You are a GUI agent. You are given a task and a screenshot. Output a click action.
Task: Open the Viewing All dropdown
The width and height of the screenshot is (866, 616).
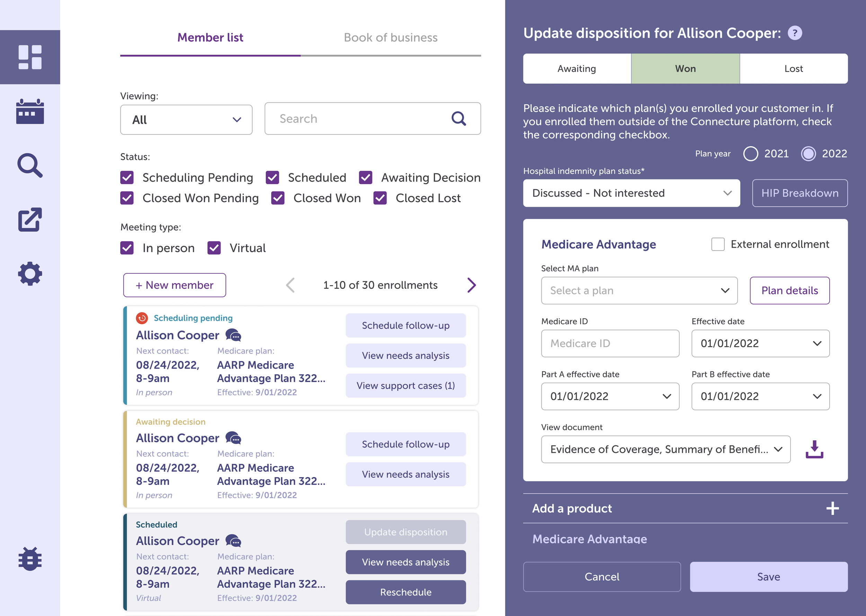coord(187,120)
